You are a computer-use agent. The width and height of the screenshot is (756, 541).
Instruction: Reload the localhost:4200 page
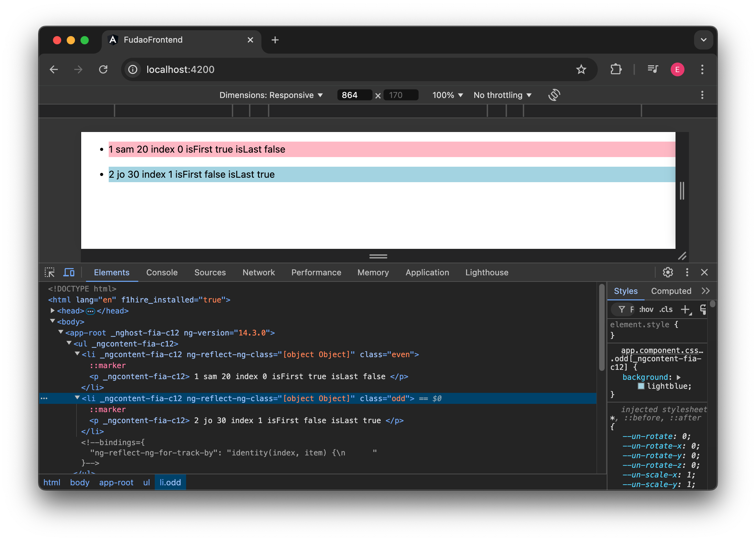pyautogui.click(x=103, y=69)
